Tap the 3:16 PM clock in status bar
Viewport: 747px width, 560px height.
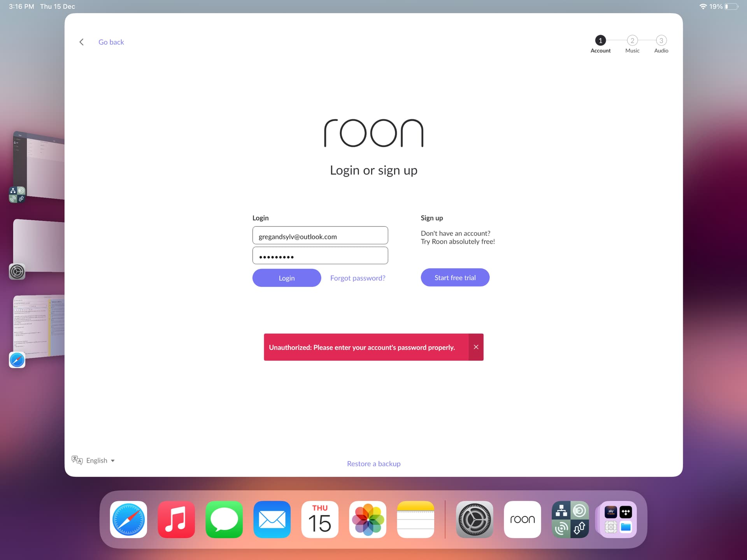(21, 7)
